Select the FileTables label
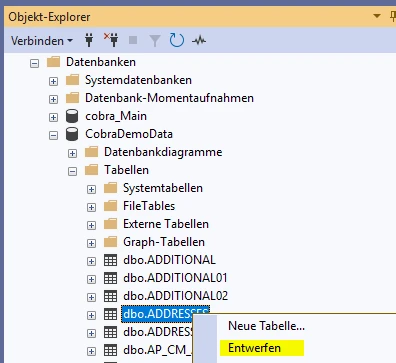The height and width of the screenshot is (363, 396). [x=149, y=206]
